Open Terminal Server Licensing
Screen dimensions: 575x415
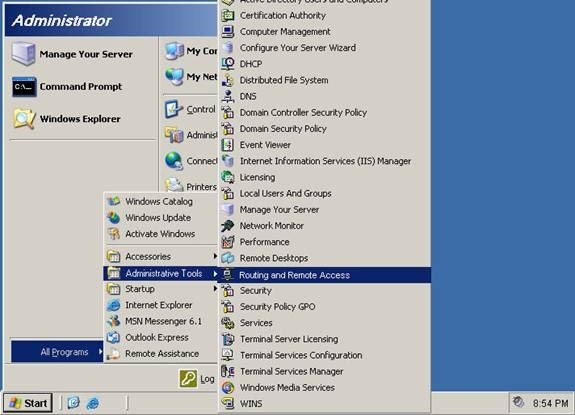point(325,339)
